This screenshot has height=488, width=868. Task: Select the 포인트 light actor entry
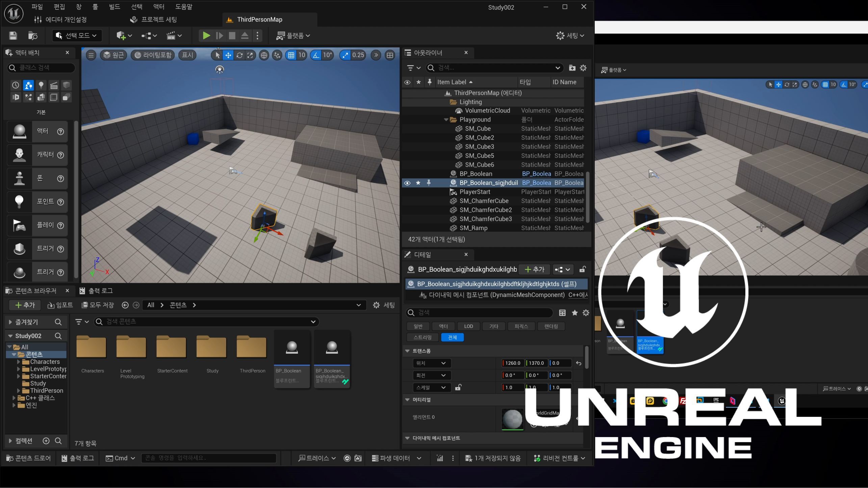[37, 202]
